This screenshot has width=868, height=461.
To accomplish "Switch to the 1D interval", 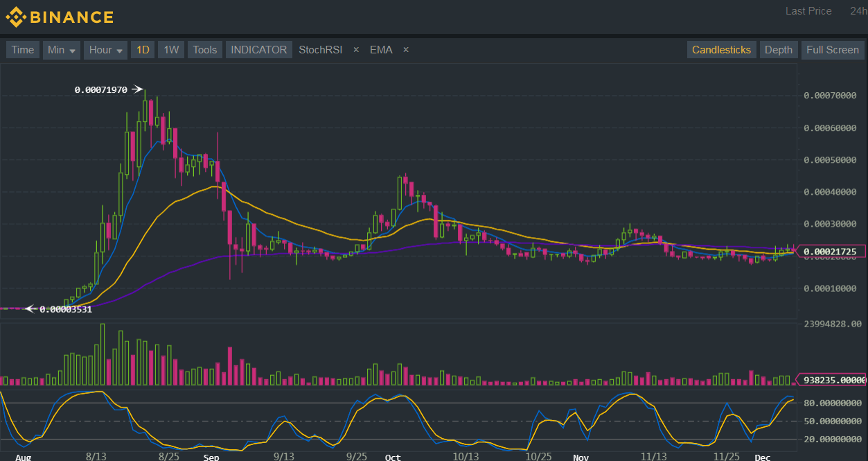I will (143, 50).
